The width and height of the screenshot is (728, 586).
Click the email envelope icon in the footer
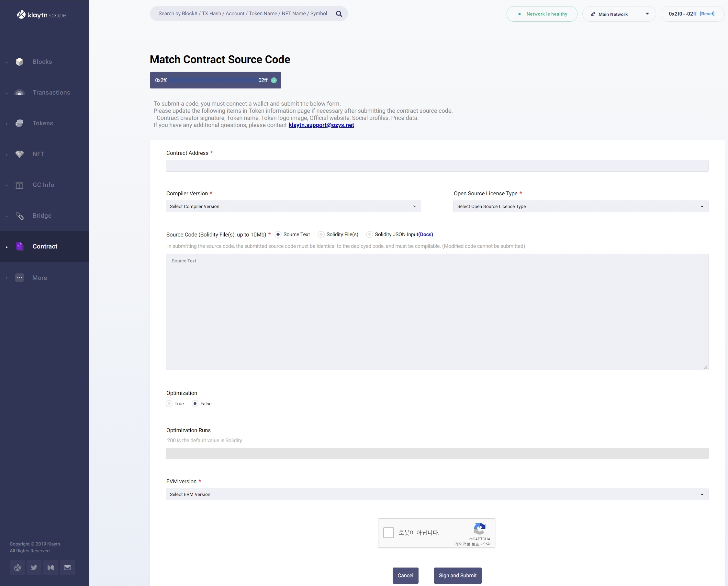68,568
